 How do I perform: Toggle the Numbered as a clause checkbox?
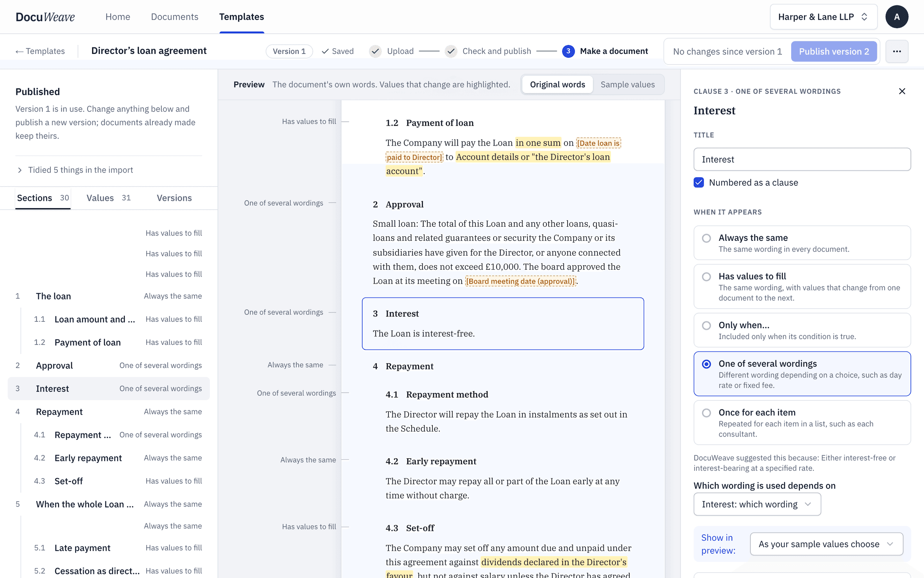[699, 182]
